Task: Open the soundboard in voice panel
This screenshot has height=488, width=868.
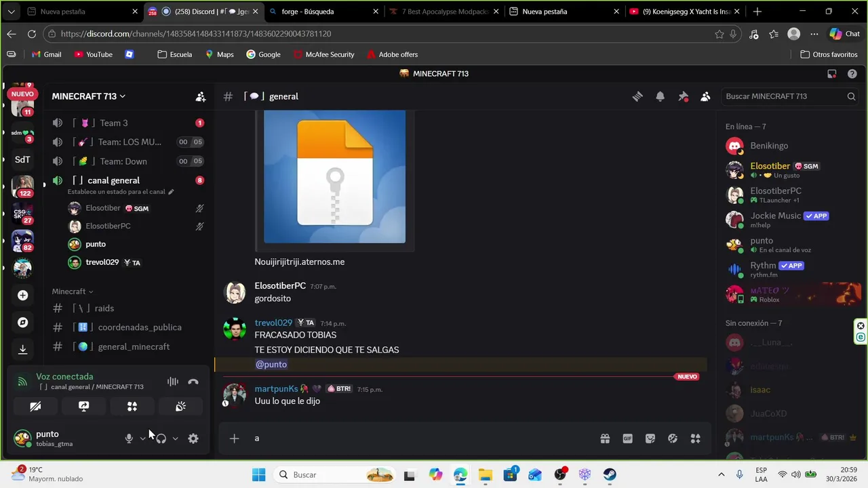Action: [180, 406]
